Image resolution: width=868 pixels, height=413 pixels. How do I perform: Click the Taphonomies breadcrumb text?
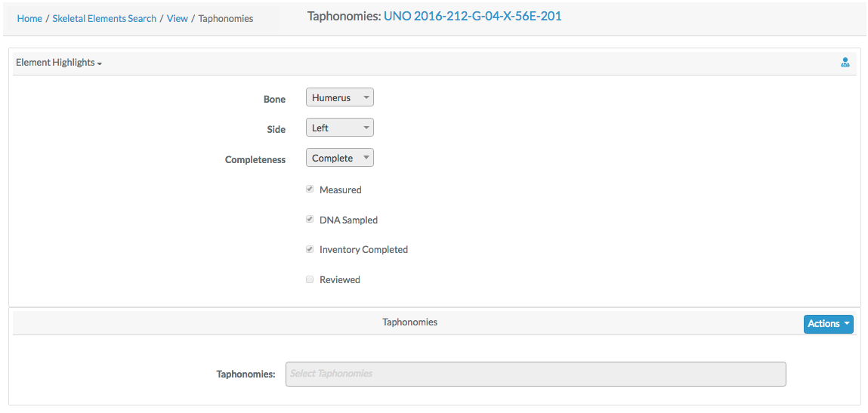coord(226,18)
